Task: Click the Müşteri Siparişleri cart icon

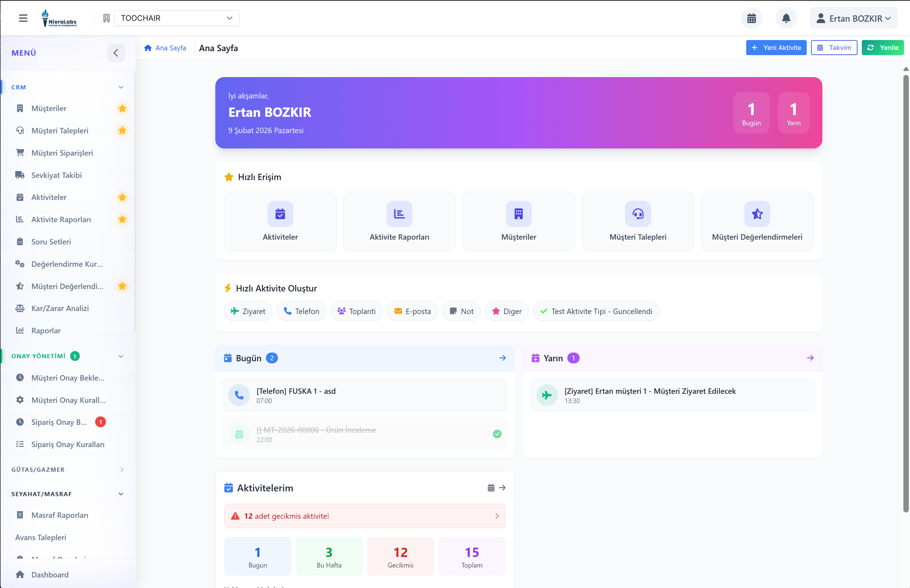Action: tap(20, 153)
